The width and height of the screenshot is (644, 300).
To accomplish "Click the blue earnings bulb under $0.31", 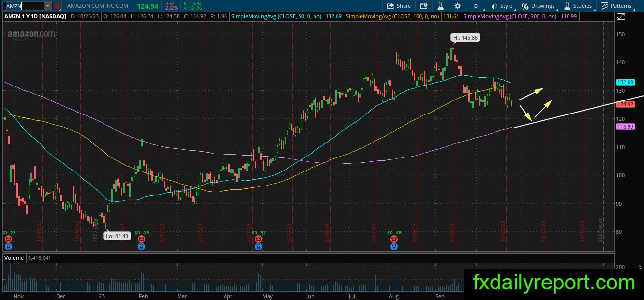I will 259,246.
